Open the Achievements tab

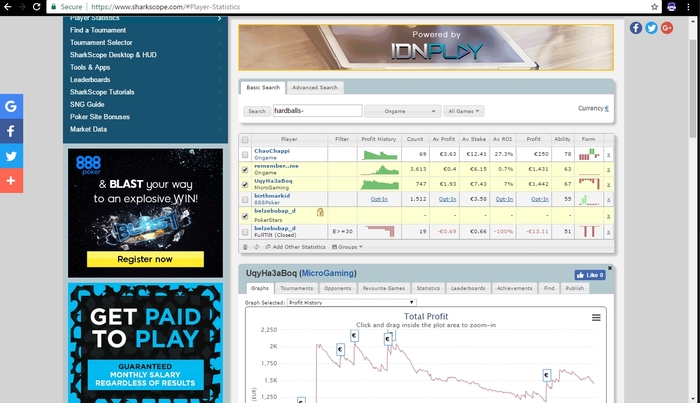click(x=514, y=288)
